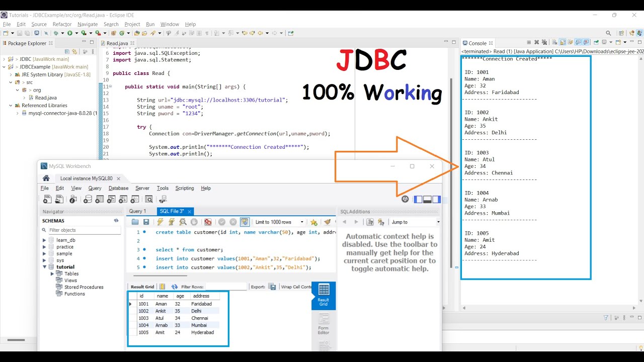Click the Save snippet star icon
The height and width of the screenshot is (362, 644).
(x=314, y=222)
